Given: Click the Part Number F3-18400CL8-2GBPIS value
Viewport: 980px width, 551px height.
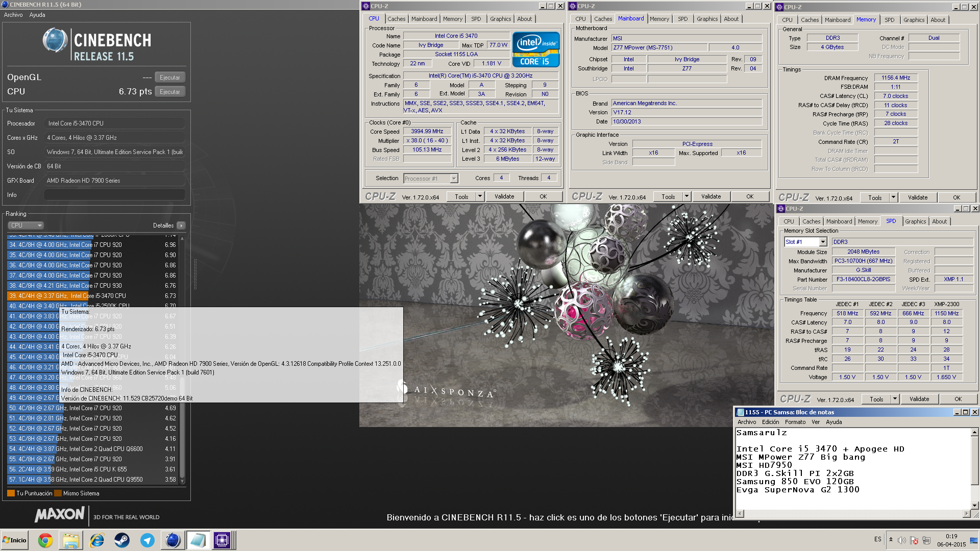Looking at the screenshot, I should (x=863, y=280).
